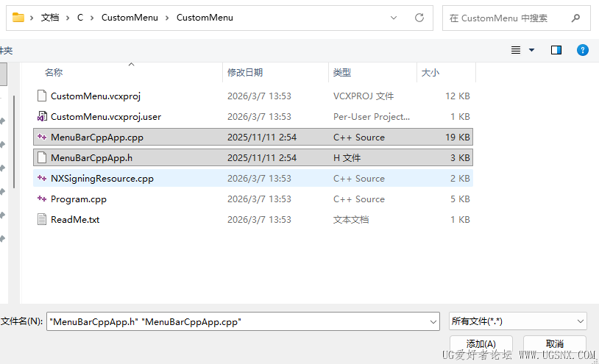The image size is (599, 364).
Task: Go to first CustomMenu breadcrumb folder
Action: tap(130, 18)
